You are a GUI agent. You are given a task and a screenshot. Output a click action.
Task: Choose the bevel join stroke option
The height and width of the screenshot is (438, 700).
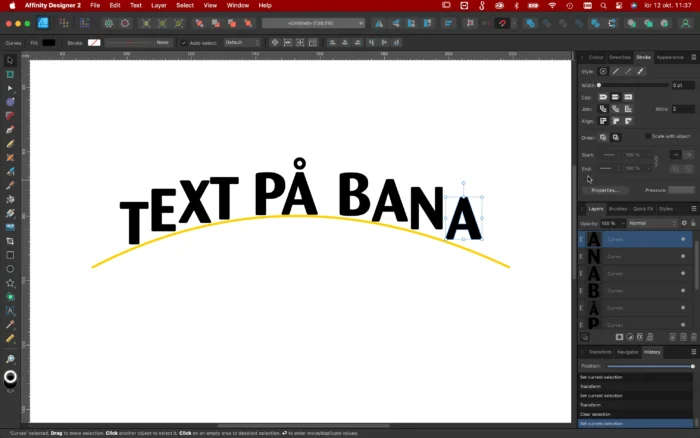click(615, 109)
